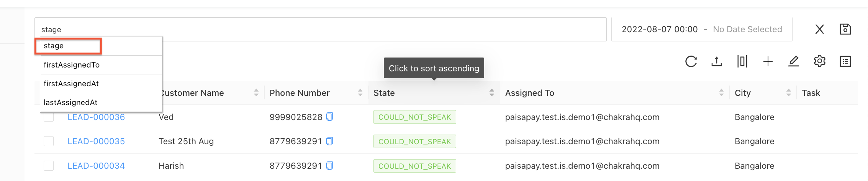Click the plus icon to add a lead
Screen dimensions: 868x181
pos(768,61)
